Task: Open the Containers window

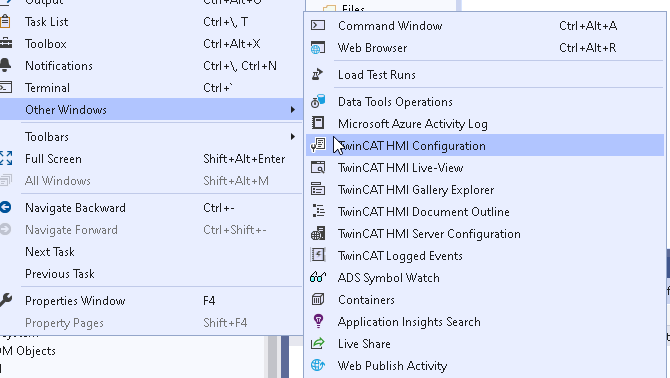Action: coord(485,300)
